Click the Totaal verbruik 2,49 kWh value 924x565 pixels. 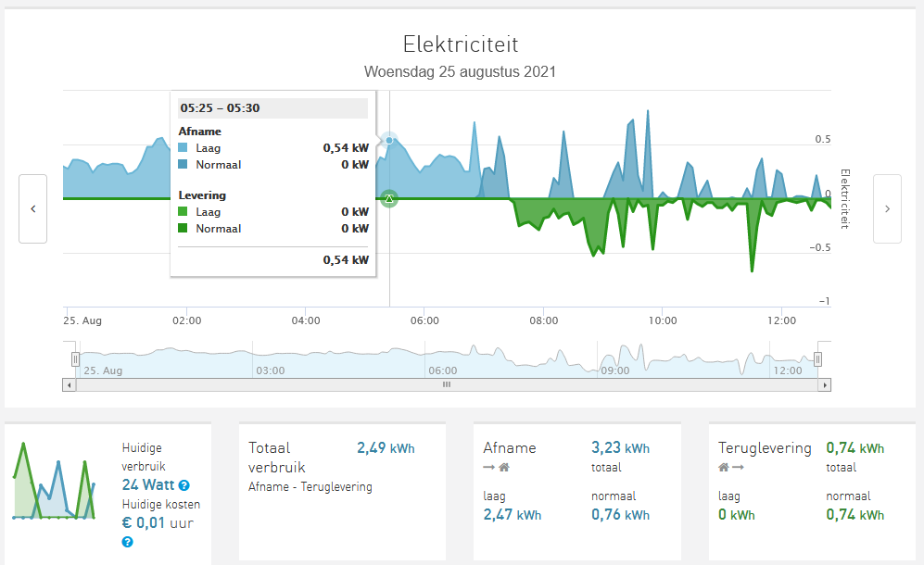point(386,448)
